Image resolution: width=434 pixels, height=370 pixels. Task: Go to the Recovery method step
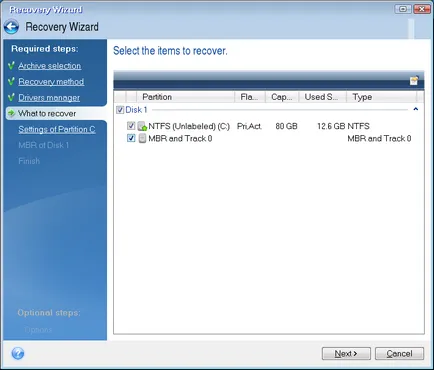(51, 82)
